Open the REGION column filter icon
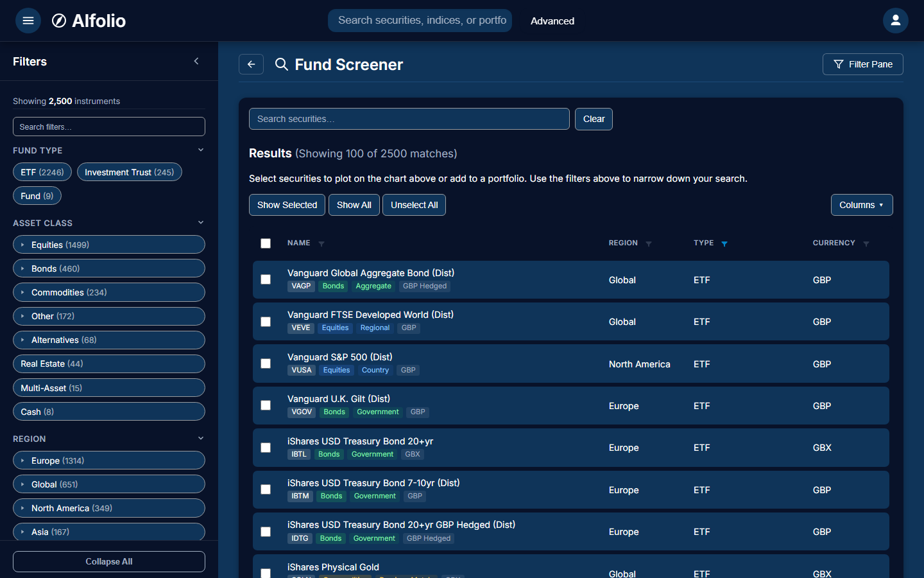 [x=649, y=243]
